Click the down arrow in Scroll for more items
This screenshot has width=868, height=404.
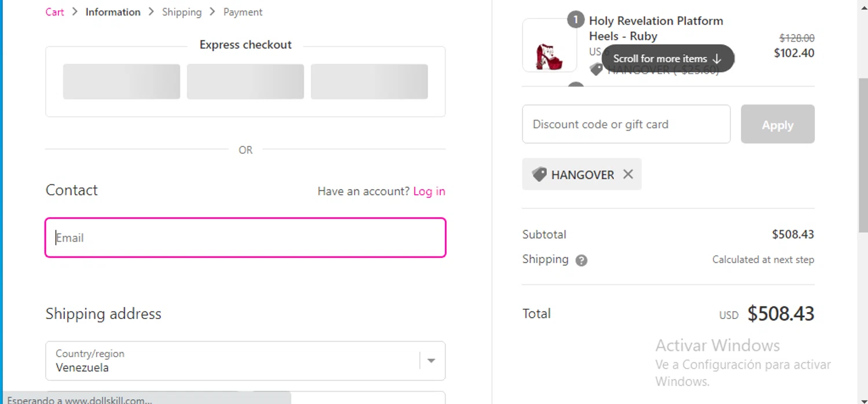coord(717,59)
